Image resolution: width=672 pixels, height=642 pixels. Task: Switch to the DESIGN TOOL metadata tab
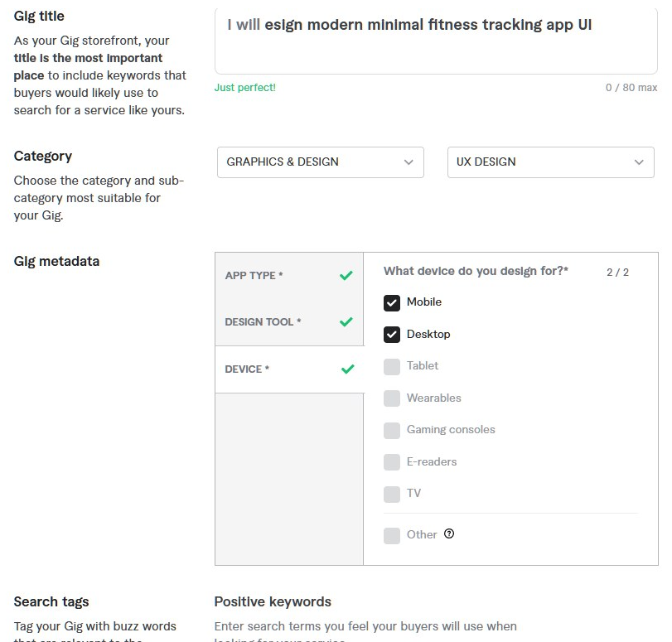[x=289, y=322]
